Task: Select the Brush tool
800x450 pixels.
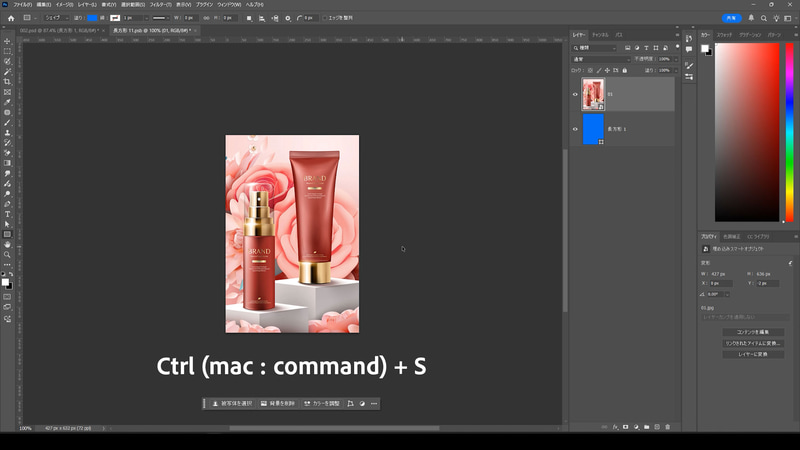Action: [7, 122]
